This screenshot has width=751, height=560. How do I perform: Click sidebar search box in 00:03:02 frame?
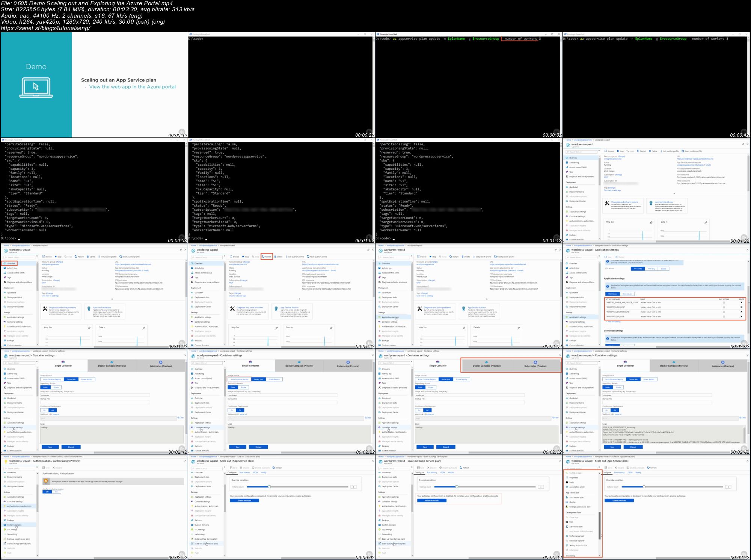click(x=207, y=468)
